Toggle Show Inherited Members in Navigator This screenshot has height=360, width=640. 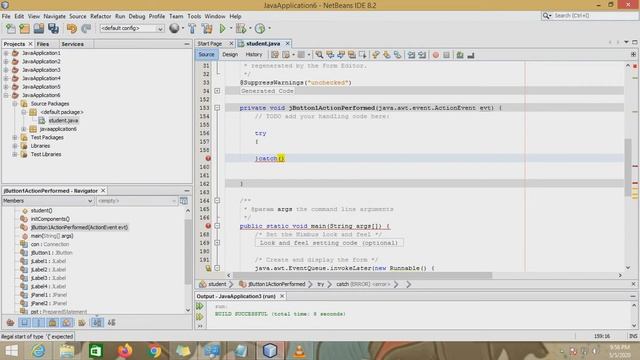click(11, 322)
